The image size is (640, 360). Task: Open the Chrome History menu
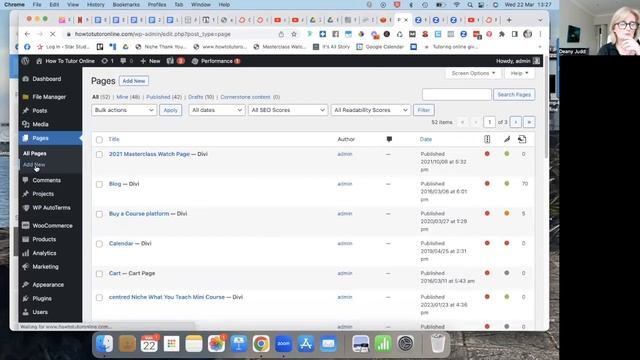point(96,4)
